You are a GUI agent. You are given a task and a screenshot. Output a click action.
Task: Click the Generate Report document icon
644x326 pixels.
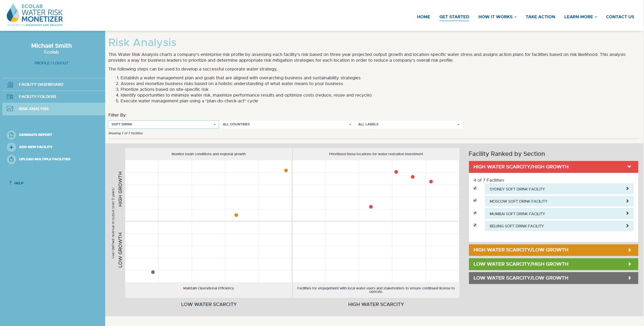(x=11, y=135)
